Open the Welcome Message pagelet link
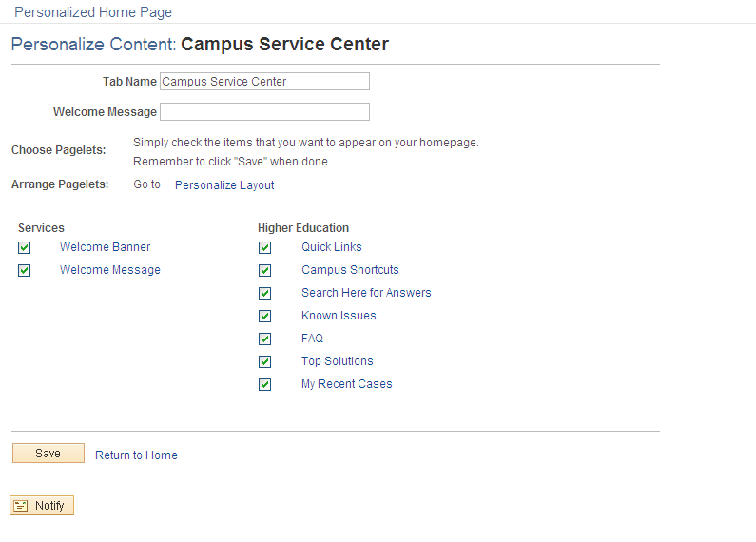Screen dimensions: 756x542 pyautogui.click(x=110, y=269)
